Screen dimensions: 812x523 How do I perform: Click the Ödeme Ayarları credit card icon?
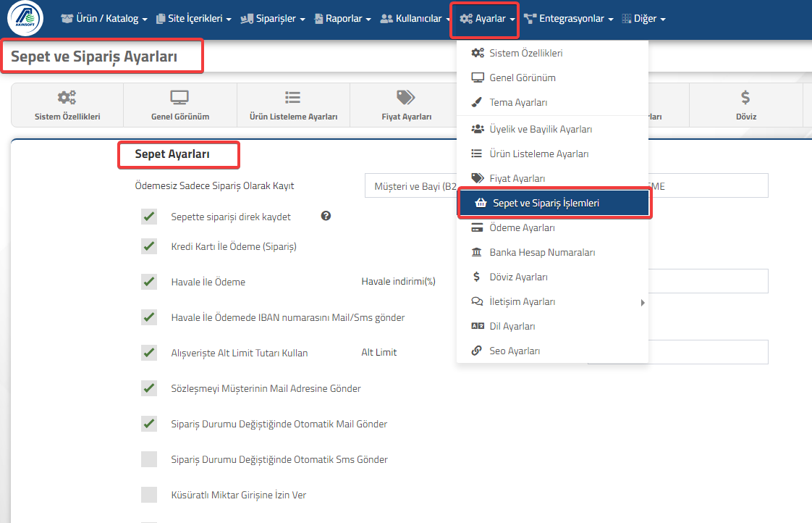[477, 227]
